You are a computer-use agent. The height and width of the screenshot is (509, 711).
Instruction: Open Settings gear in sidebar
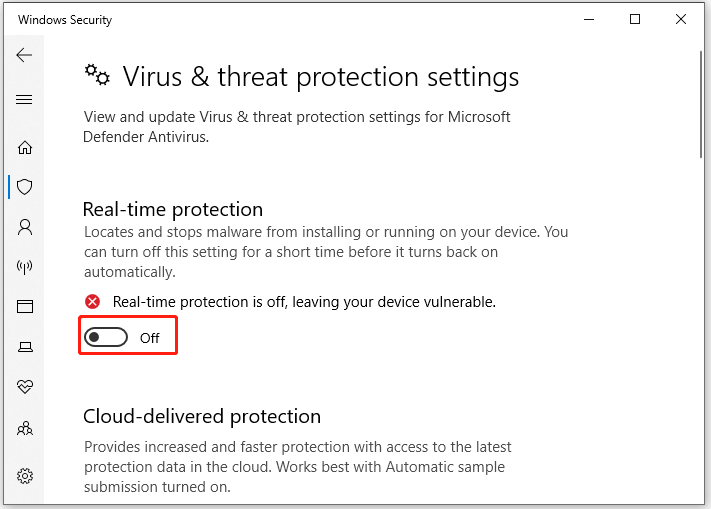pyautogui.click(x=25, y=476)
